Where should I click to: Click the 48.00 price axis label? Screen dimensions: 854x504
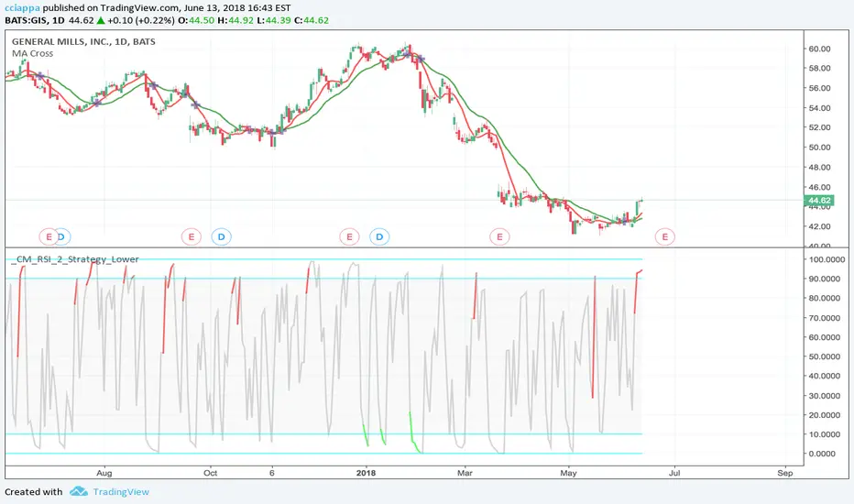[819, 168]
